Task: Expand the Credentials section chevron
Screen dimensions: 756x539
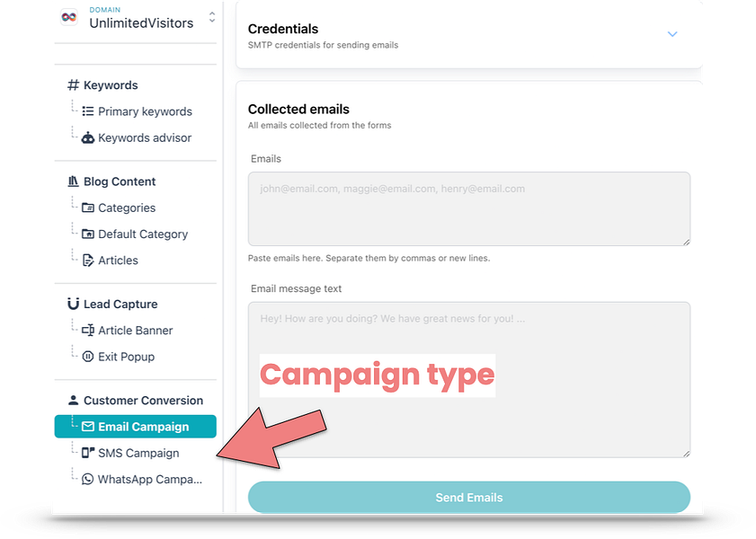Action: [x=672, y=34]
